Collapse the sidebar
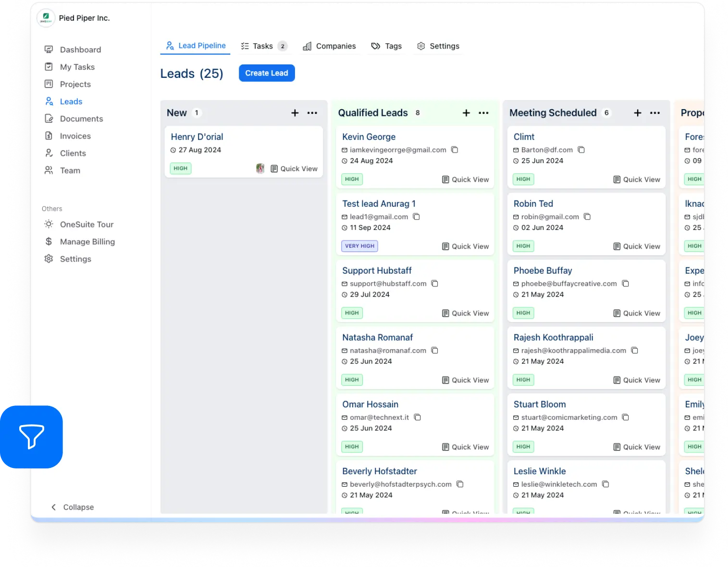Screen dimensions: 728x567 coord(73,507)
